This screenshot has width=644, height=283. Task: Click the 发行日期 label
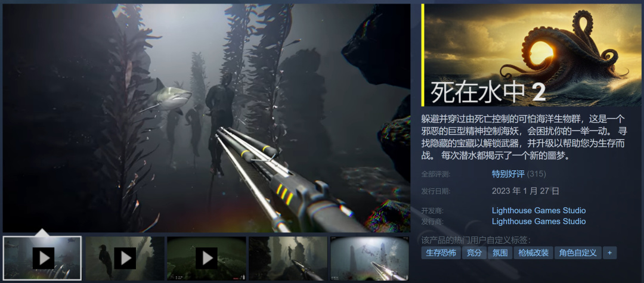(436, 191)
